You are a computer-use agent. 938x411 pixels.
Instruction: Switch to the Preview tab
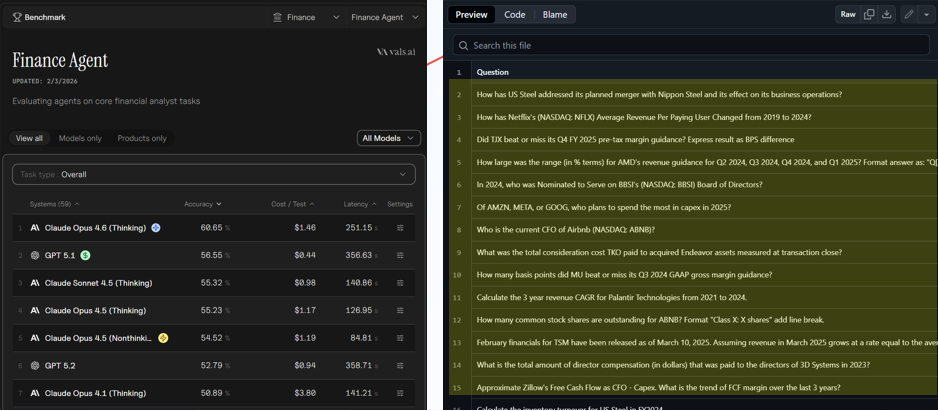point(471,14)
